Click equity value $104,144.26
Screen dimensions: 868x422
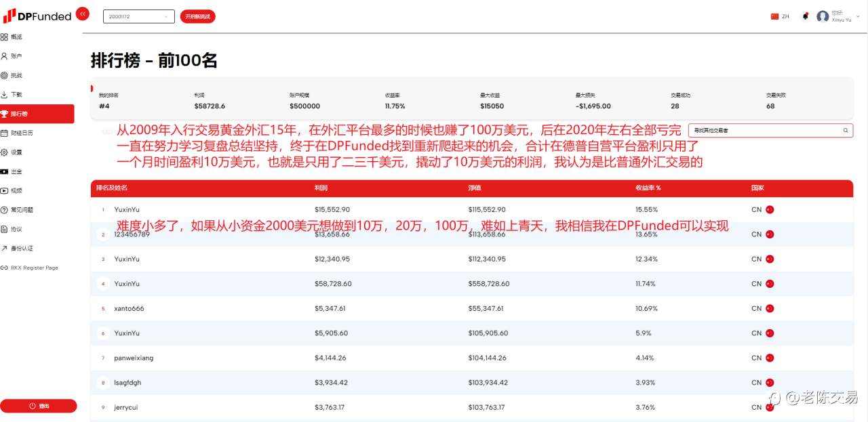[x=487, y=358]
